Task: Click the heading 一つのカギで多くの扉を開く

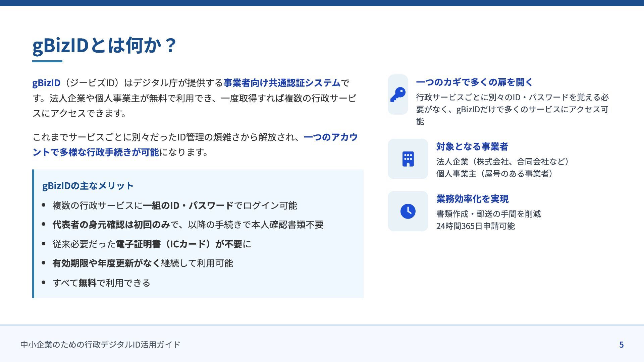Action: point(474,82)
